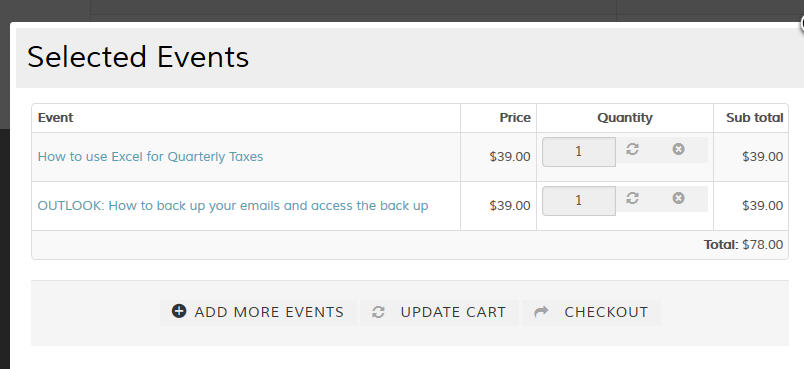The height and width of the screenshot is (369, 804).
Task: Focus the quantity field for the Excel event
Action: point(579,152)
